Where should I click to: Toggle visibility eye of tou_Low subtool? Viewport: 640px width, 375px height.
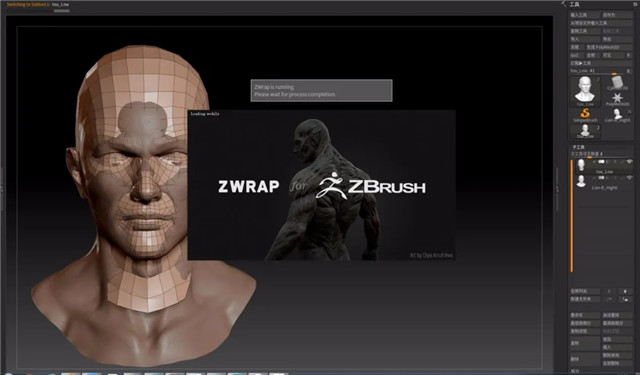[x=629, y=162]
